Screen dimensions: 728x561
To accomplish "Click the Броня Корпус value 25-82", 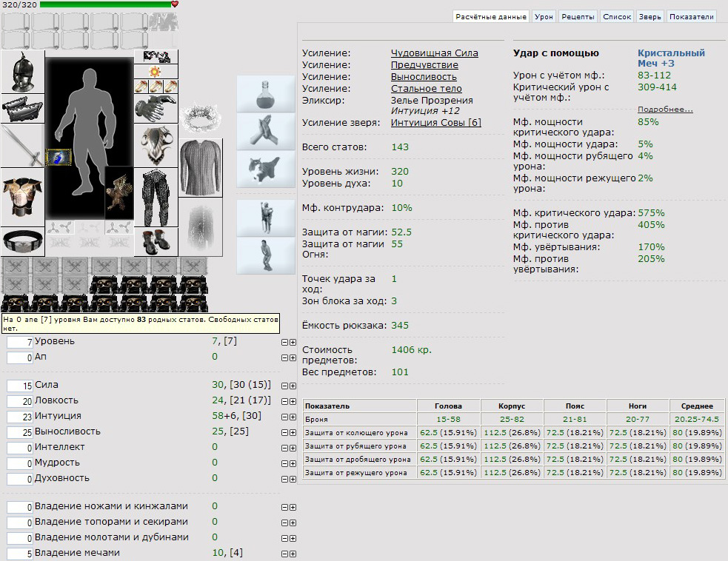I will pos(512,420).
